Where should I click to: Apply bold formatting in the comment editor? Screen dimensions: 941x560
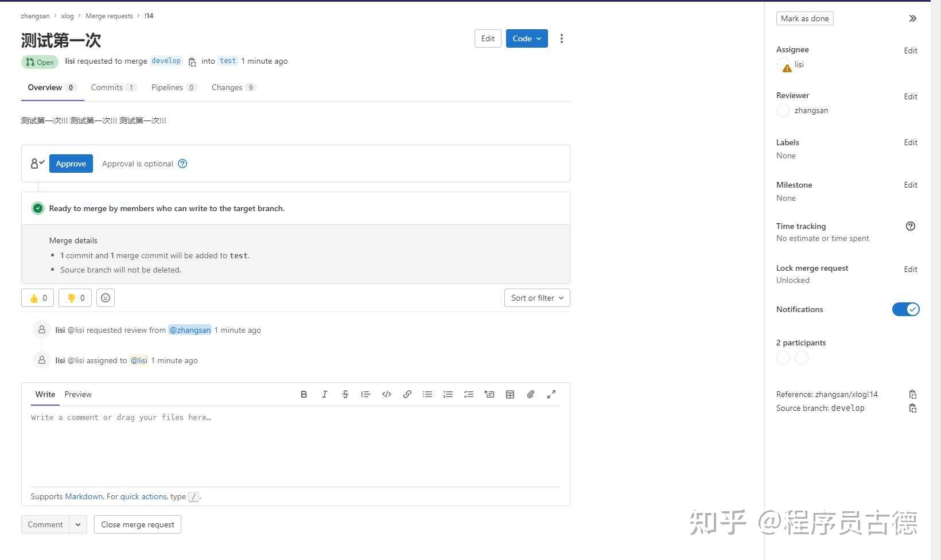point(304,394)
